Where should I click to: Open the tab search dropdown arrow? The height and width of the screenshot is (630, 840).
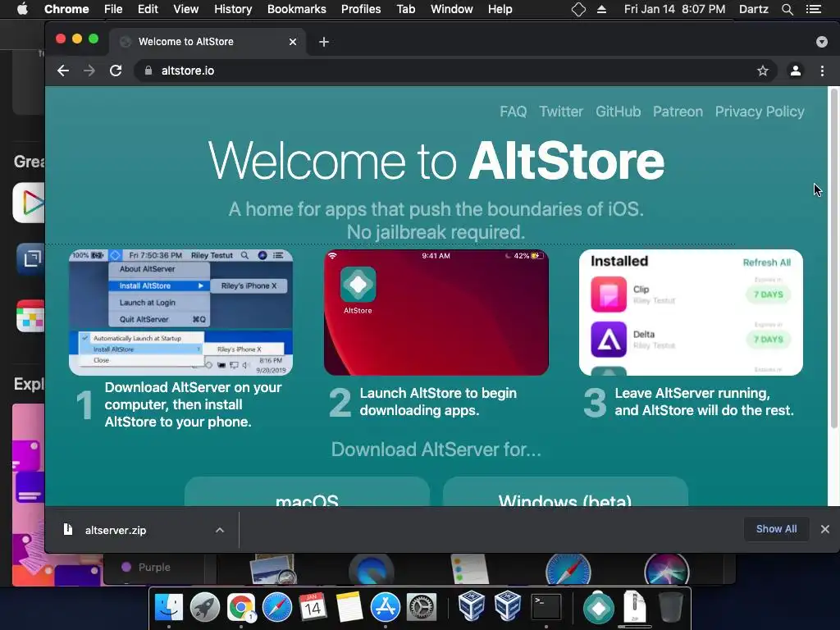click(822, 42)
